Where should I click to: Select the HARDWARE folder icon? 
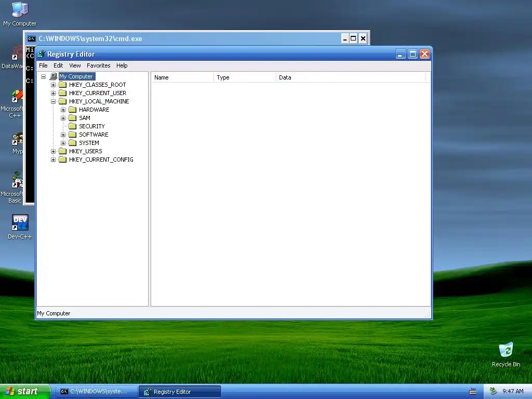[72, 110]
